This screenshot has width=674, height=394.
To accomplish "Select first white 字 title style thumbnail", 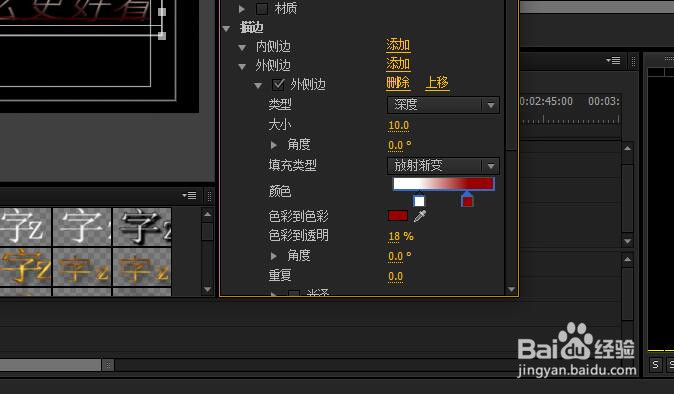I will coord(25,227).
